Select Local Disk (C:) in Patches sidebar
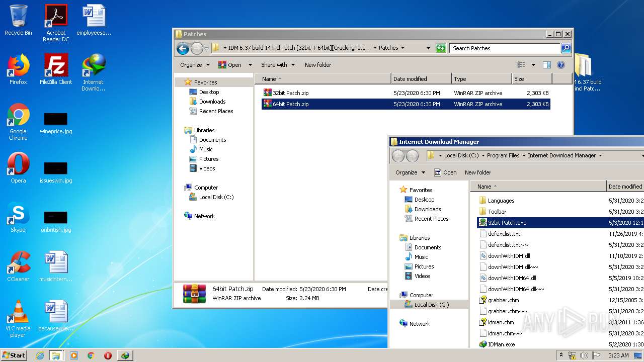 coord(216,197)
